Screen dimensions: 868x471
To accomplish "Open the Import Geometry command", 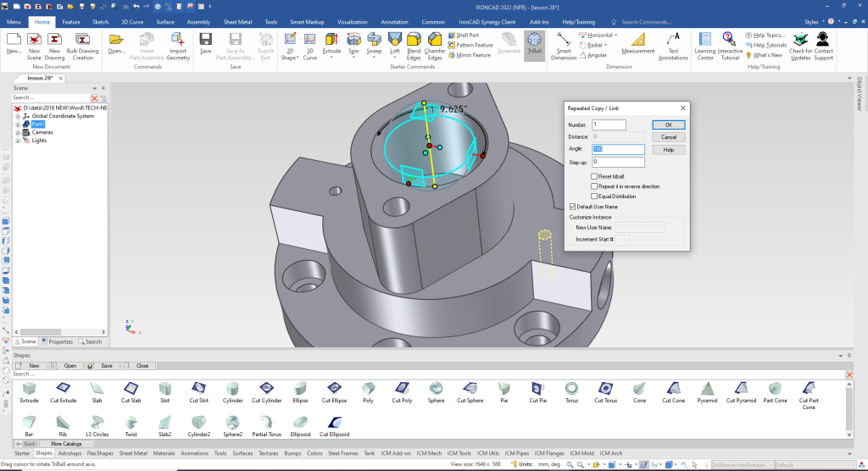I will [x=178, y=45].
